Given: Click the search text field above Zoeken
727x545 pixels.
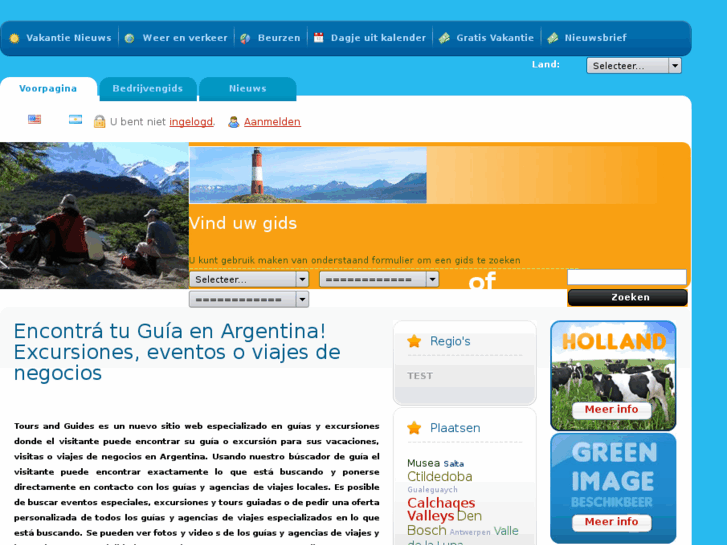Looking at the screenshot, I should coord(627,277).
